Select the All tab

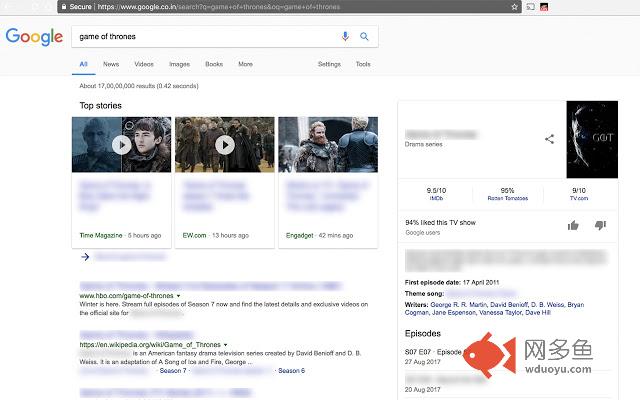click(x=84, y=64)
